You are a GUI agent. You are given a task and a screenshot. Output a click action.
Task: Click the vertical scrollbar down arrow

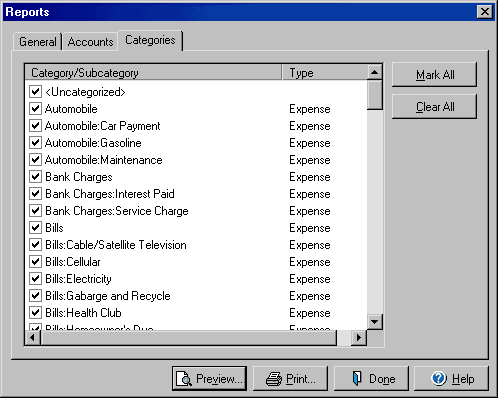point(375,322)
